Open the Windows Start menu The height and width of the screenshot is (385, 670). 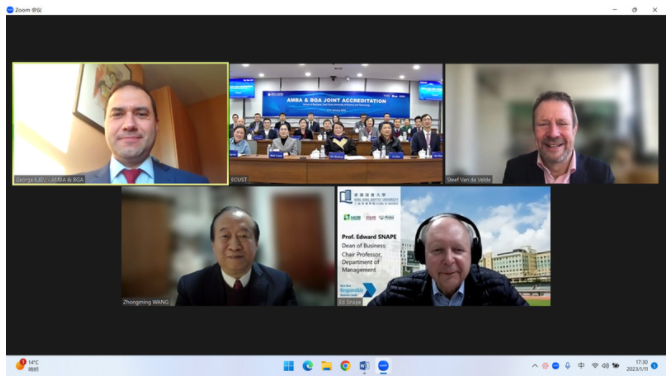289,366
